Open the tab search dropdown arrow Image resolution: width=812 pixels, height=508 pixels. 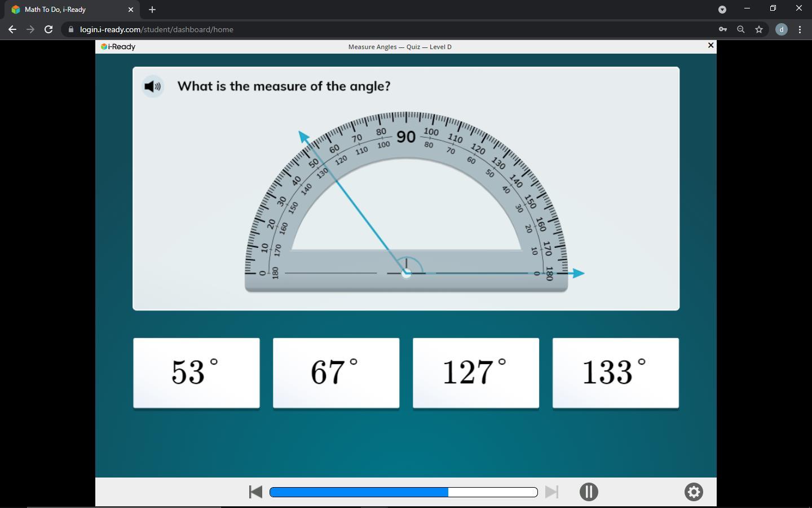click(722, 9)
